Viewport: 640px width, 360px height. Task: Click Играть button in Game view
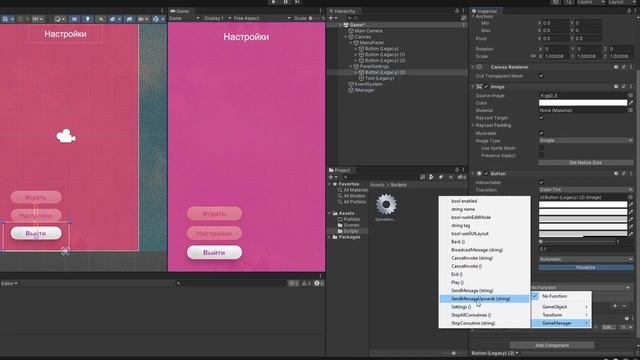click(214, 213)
